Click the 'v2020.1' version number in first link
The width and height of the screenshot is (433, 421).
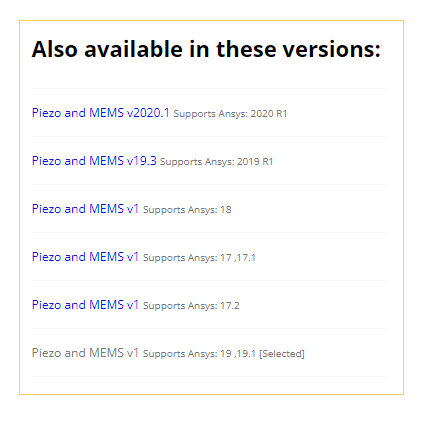[x=148, y=113]
